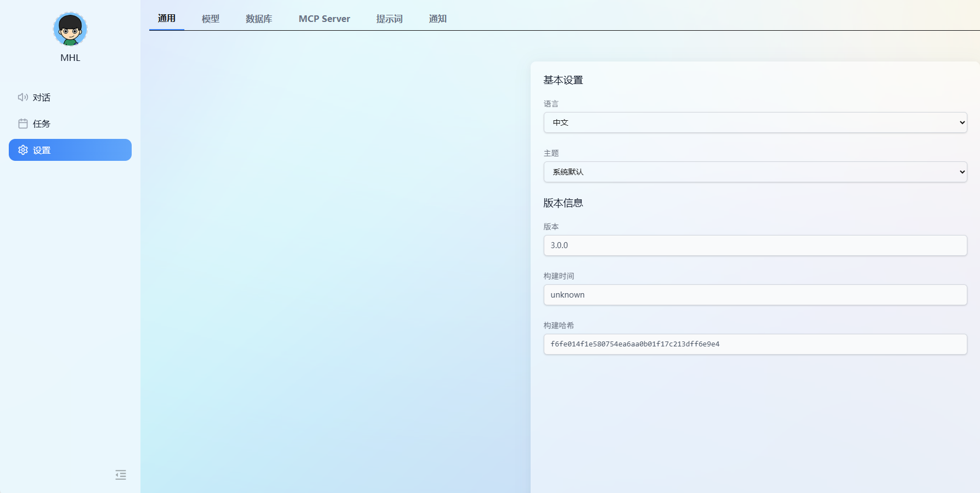The width and height of the screenshot is (980, 493).
Task: Switch to the 通用 tab
Action: point(167,19)
